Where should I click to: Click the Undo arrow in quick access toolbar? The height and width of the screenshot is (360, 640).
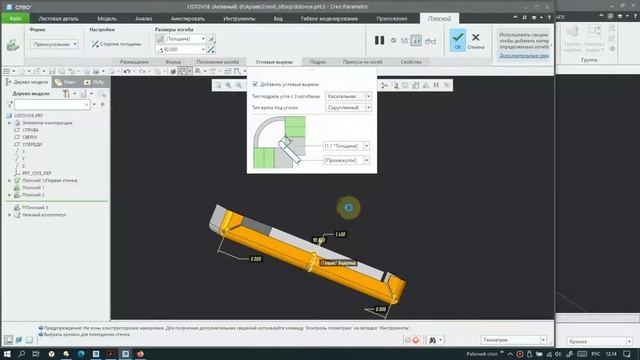[127, 71]
